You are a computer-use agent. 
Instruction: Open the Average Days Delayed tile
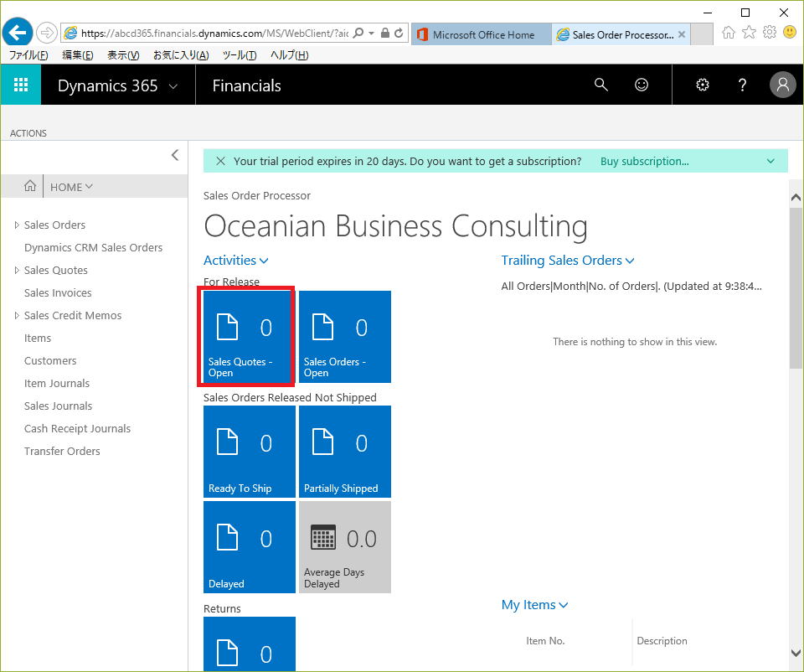[x=345, y=547]
